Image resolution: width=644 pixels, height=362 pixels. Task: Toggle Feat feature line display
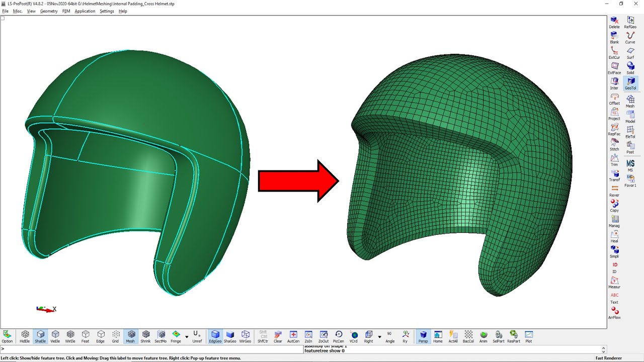[86, 336]
